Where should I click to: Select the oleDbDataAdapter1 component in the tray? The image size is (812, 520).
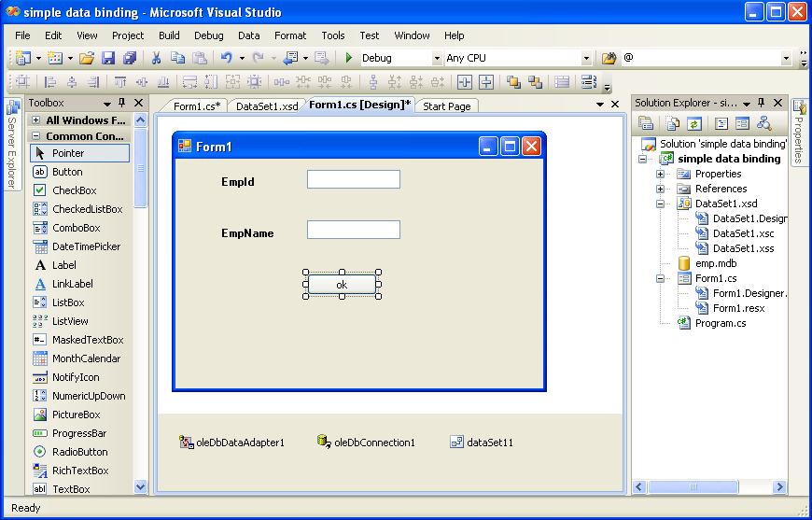[x=231, y=443]
